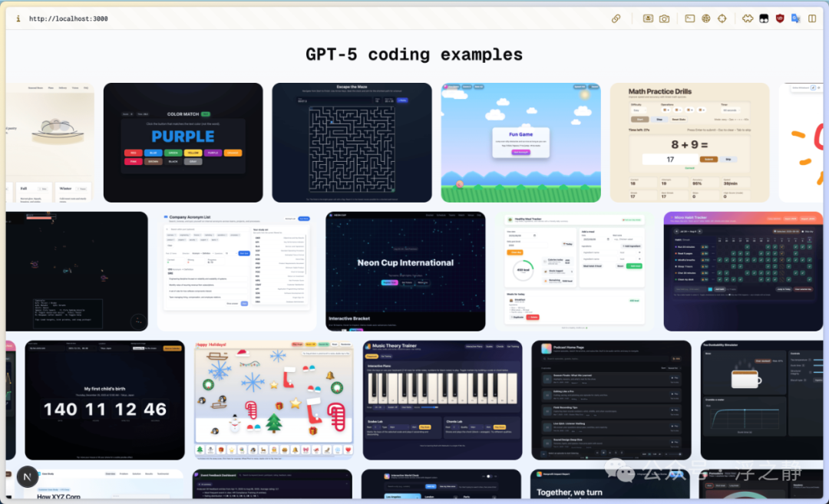Click the globe icon in the toolbar

pyautogui.click(x=706, y=18)
